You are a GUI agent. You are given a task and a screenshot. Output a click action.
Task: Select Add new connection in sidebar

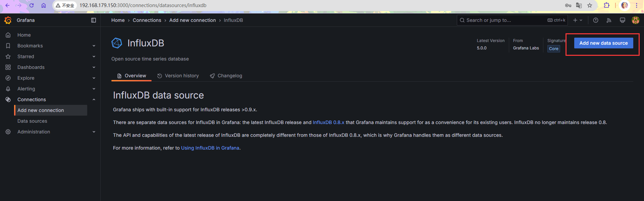[51, 110]
